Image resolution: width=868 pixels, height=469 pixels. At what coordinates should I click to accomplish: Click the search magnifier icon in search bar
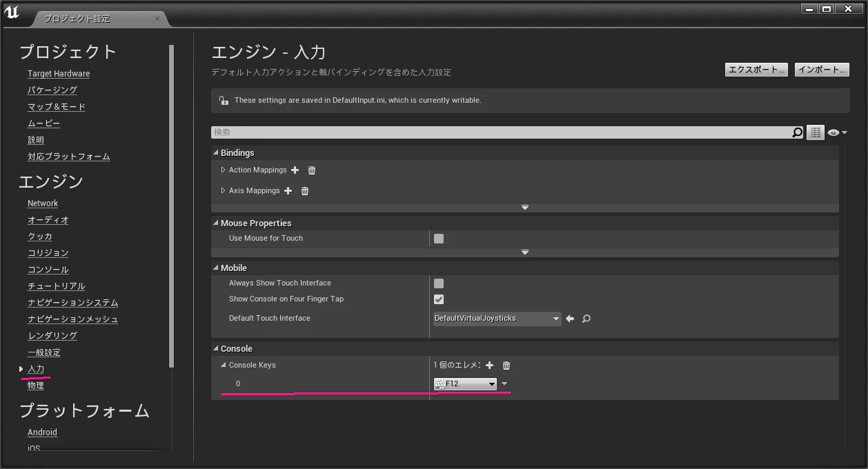click(x=798, y=132)
